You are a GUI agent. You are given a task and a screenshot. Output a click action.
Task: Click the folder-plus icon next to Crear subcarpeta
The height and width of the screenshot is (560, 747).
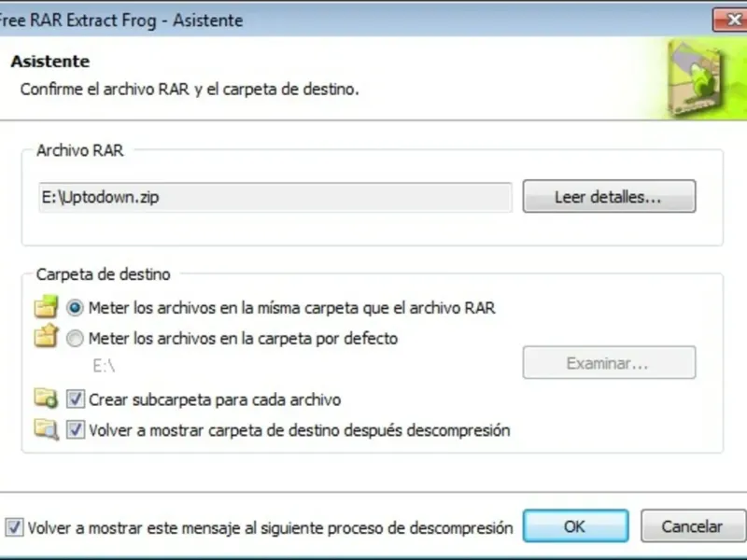[x=46, y=399]
